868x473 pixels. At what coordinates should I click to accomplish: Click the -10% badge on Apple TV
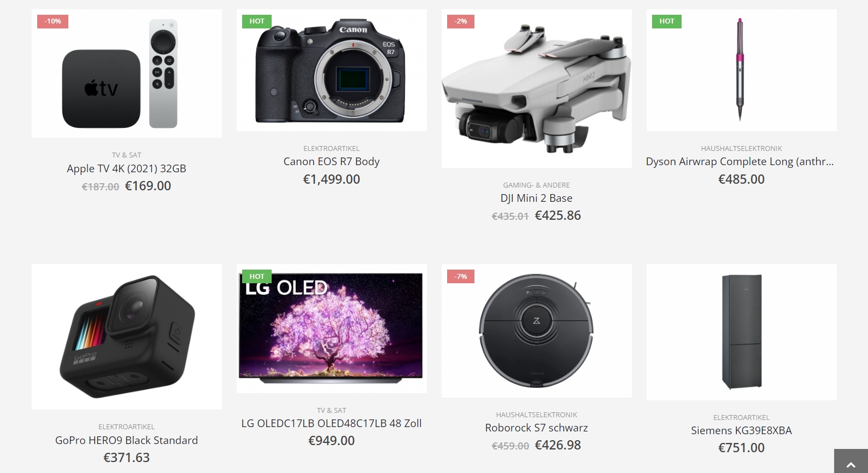[53, 21]
